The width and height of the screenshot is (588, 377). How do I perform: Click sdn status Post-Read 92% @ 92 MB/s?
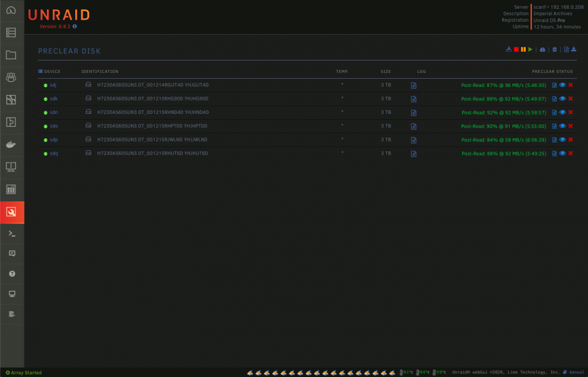[x=504, y=112]
